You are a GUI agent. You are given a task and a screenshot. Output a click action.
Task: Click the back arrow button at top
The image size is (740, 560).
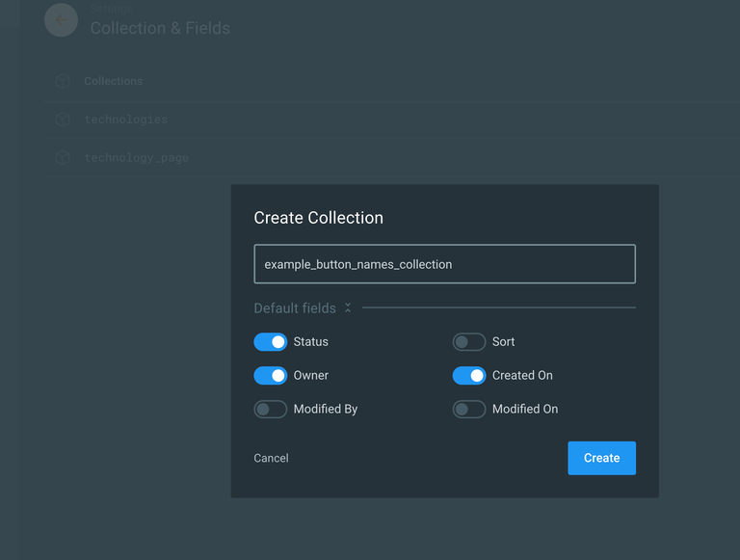(61, 20)
